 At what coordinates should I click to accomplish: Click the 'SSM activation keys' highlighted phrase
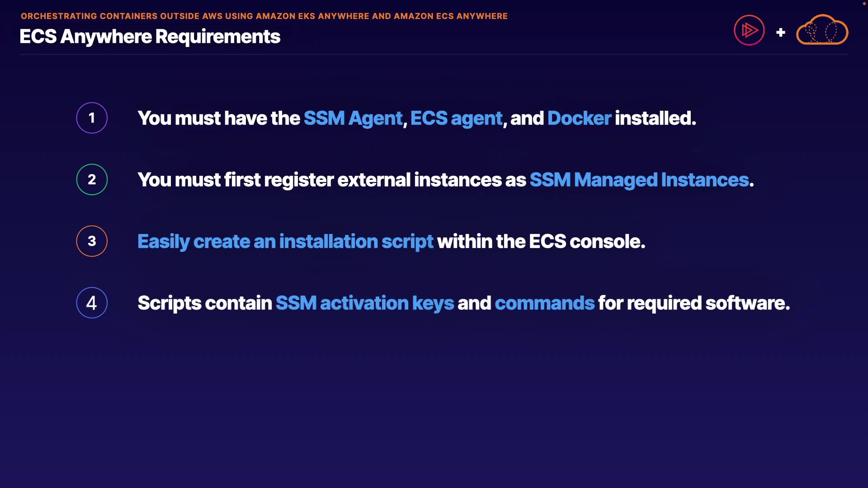pos(364,303)
